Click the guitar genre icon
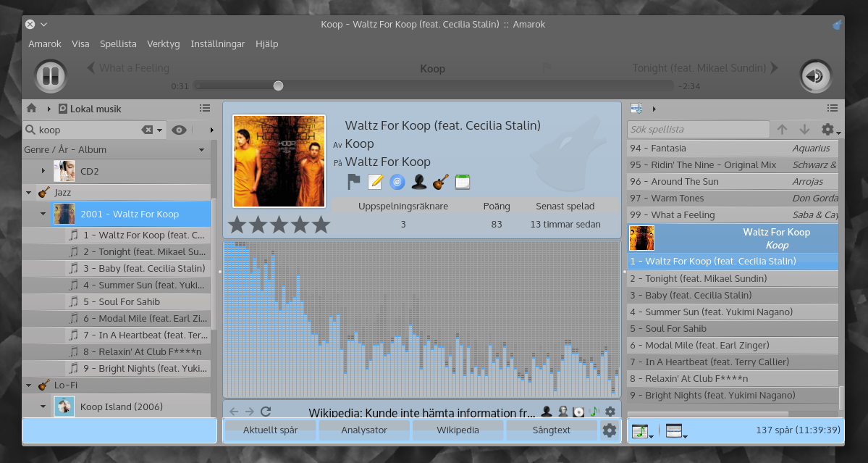Viewport: 868px width, 463px height. click(441, 182)
